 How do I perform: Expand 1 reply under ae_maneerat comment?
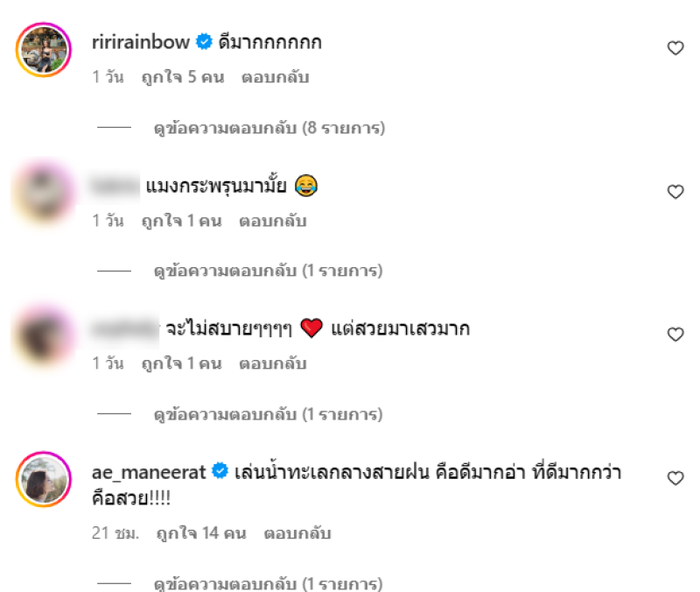[268, 583]
